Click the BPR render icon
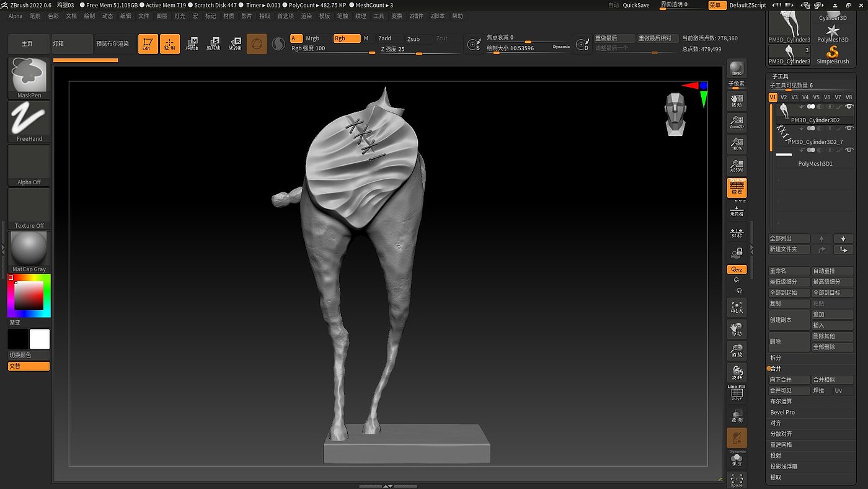This screenshot has height=489, width=868. click(x=737, y=69)
